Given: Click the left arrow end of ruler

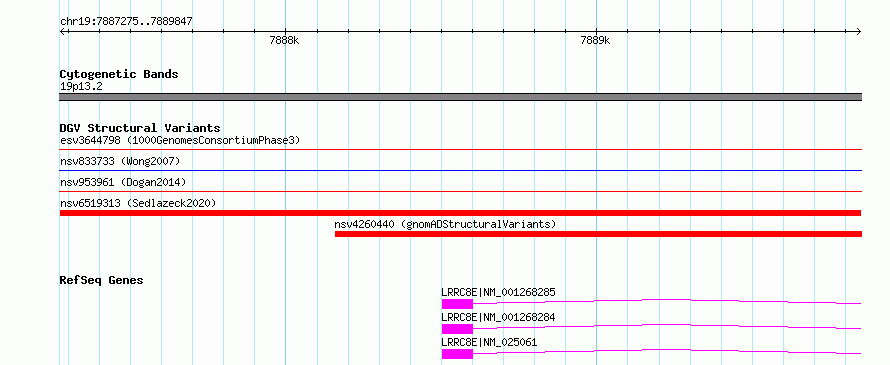Looking at the screenshot, I should tap(63, 31).
